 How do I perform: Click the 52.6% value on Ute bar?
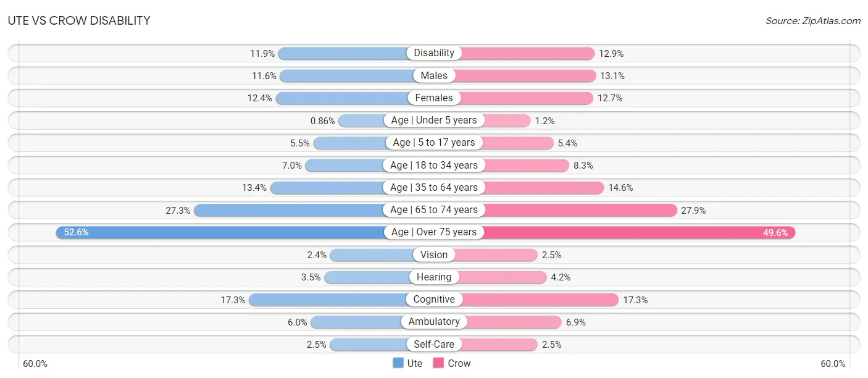[77, 232]
